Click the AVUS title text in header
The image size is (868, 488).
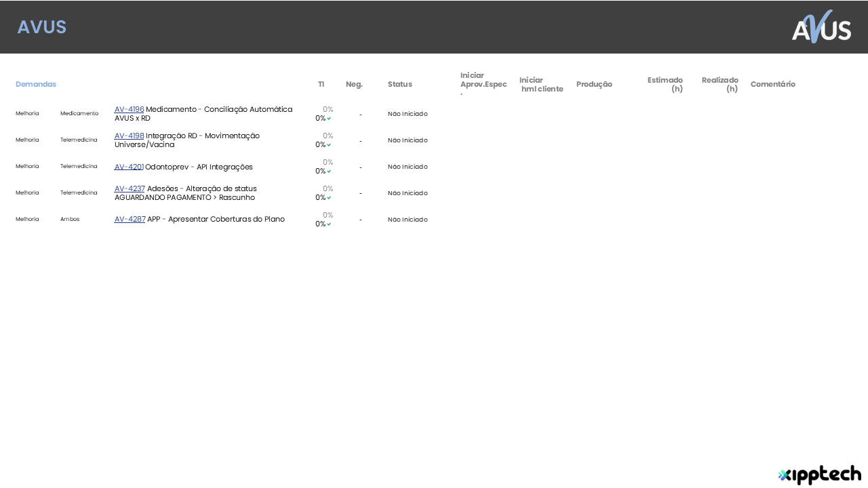pyautogui.click(x=42, y=27)
